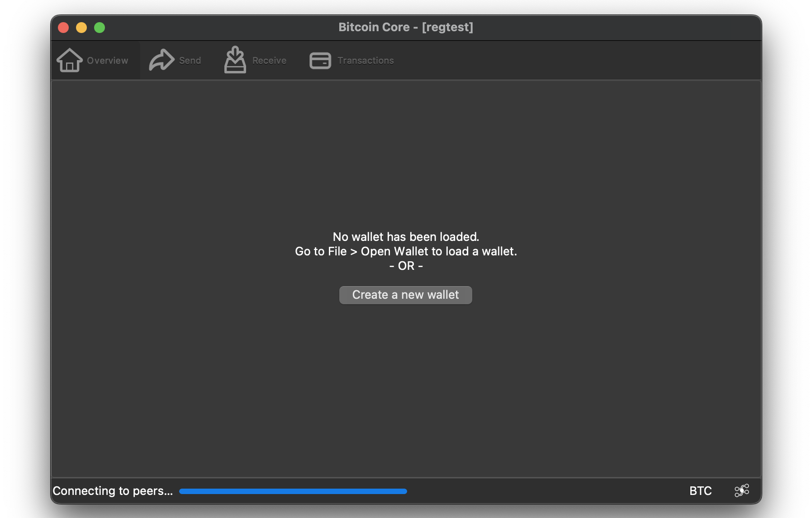812x518 pixels.
Task: Click the '- OR -' text line
Action: point(406,266)
